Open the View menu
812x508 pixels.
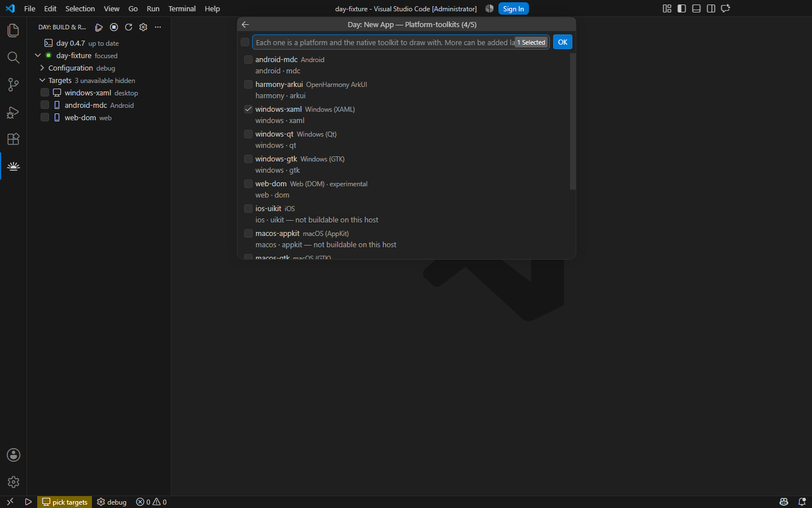click(x=112, y=8)
